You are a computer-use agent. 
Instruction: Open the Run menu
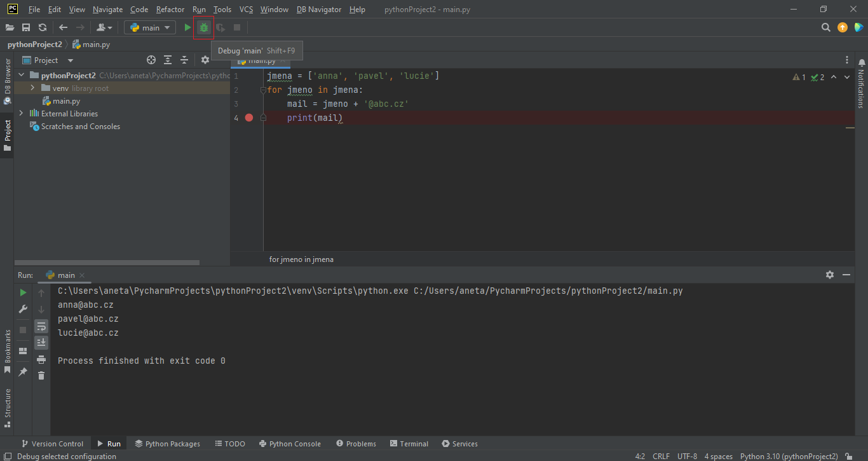(199, 9)
